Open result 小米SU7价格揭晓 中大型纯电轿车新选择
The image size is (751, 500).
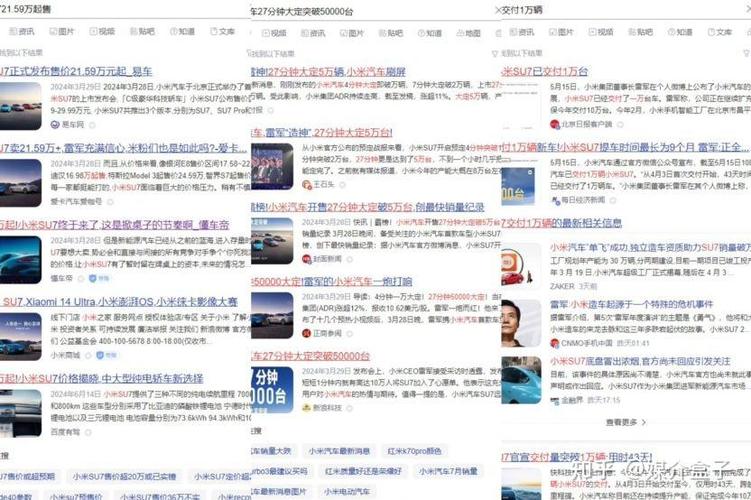pyautogui.click(x=102, y=378)
